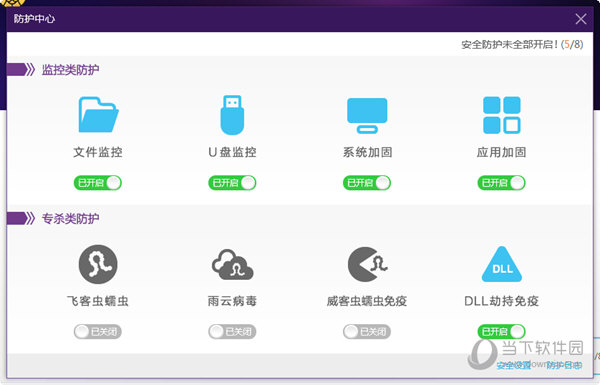The image size is (600, 385).
Task: Click the 监控类防护 section heading
Action: pos(70,70)
